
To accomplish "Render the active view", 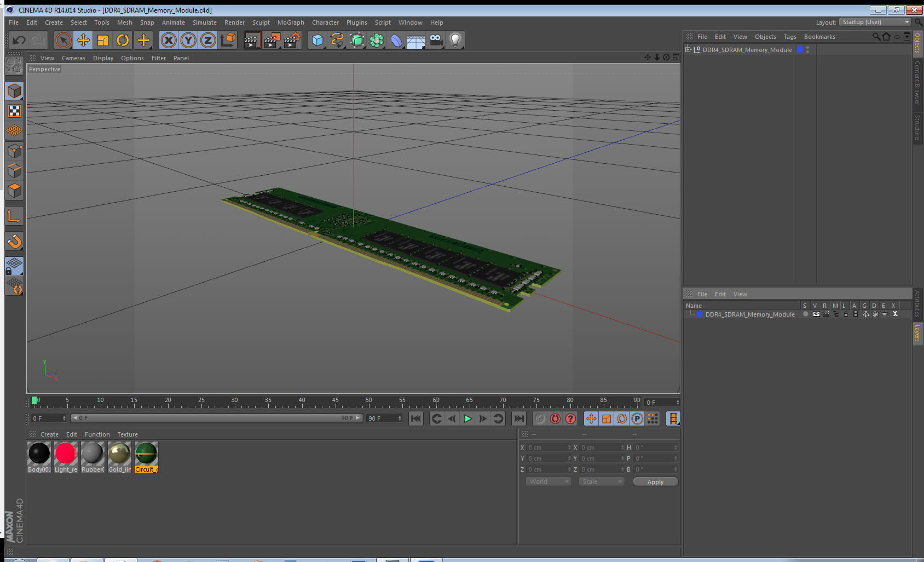I will 251,40.
